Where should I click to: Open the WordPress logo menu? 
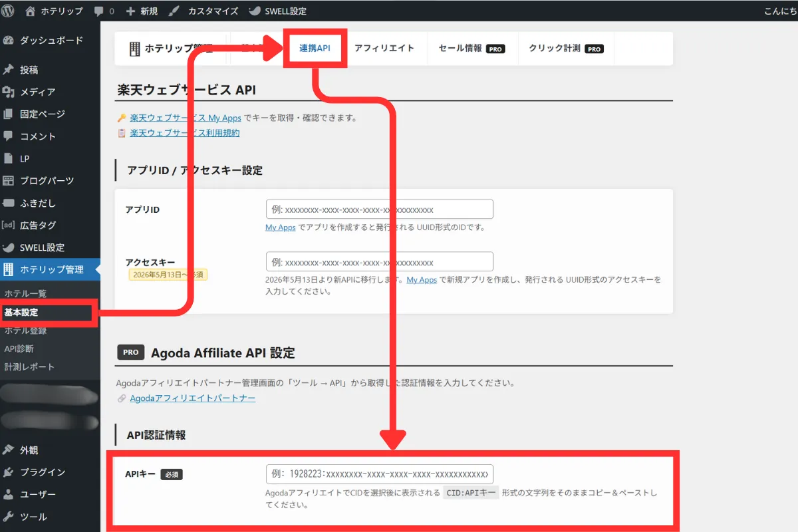click(9, 11)
